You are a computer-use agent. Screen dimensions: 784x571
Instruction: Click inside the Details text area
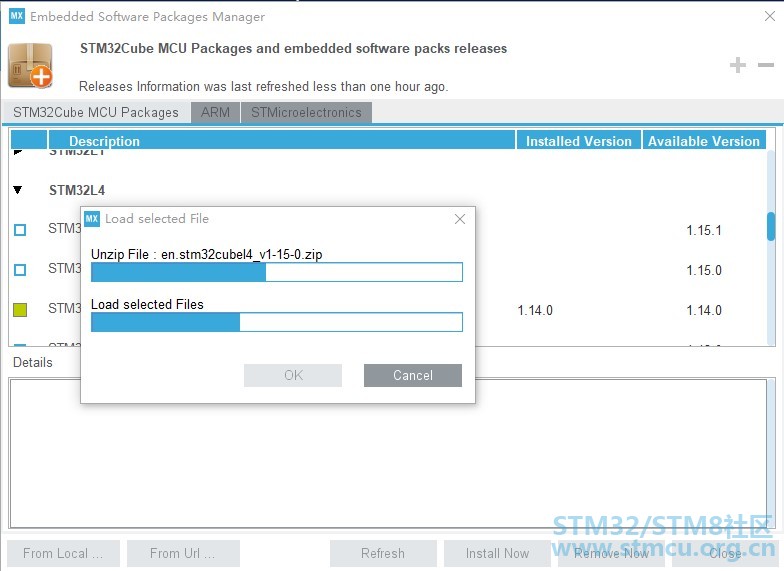pos(388,454)
